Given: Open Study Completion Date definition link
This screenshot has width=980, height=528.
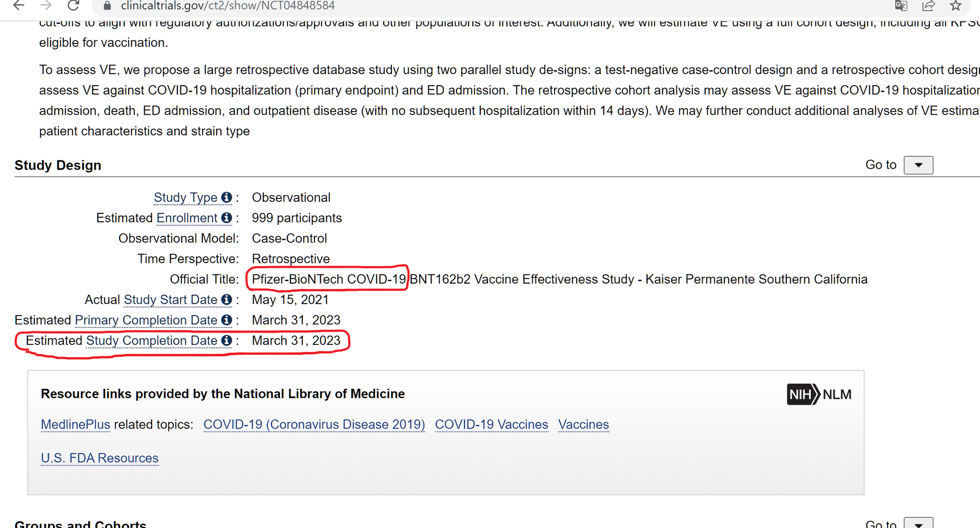Looking at the screenshot, I should (152, 341).
